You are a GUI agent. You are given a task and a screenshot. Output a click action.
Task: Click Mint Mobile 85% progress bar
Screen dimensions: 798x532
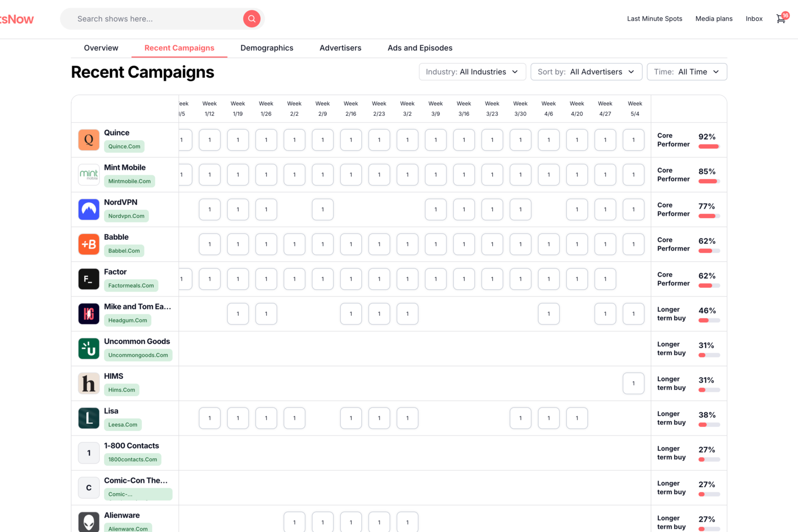[x=709, y=181]
